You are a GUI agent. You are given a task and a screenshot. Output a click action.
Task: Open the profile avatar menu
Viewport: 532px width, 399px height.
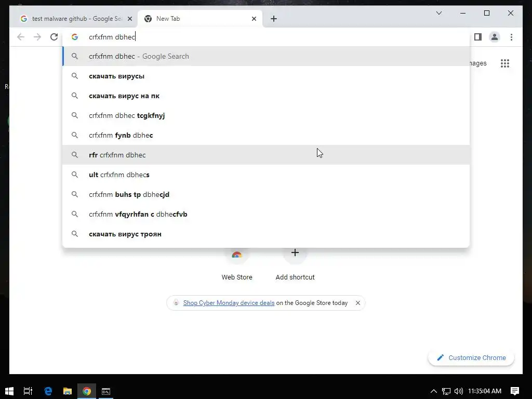point(495,37)
